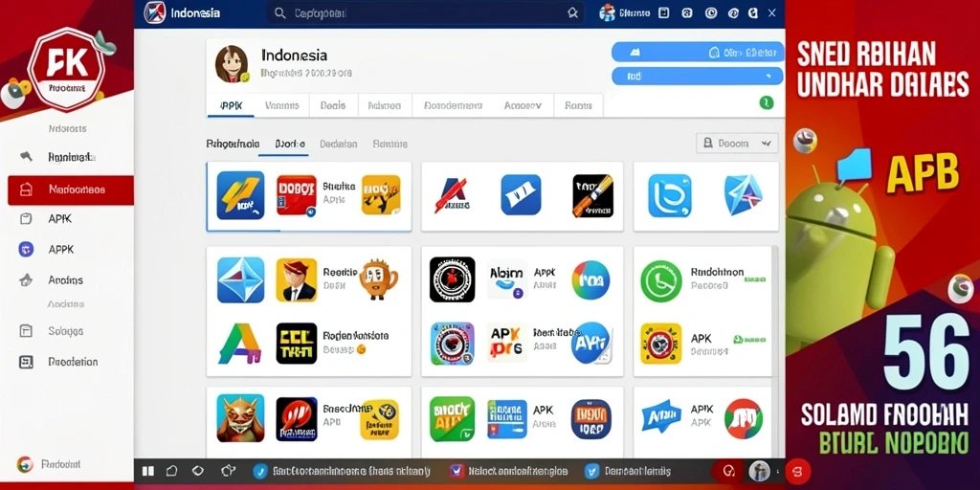Image resolution: width=980 pixels, height=490 pixels.
Task: Open the black icon with orange pencil
Action: [593, 195]
